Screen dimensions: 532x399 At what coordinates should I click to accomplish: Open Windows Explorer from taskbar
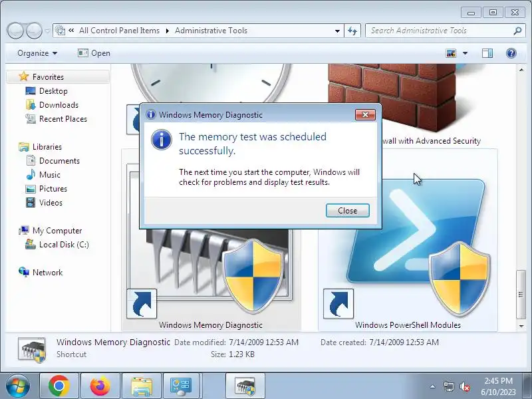[x=142, y=386]
